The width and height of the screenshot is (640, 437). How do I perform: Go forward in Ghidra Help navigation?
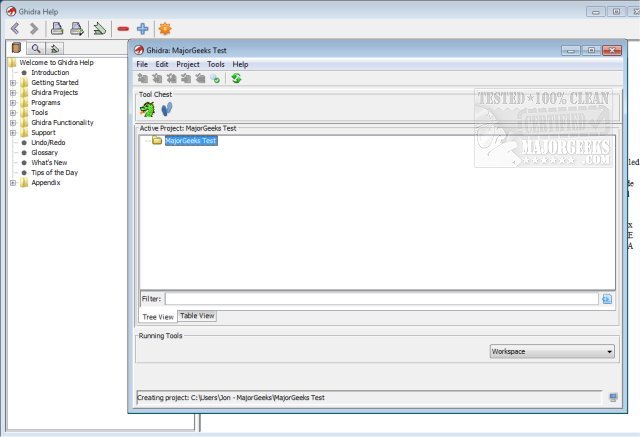click(34, 29)
